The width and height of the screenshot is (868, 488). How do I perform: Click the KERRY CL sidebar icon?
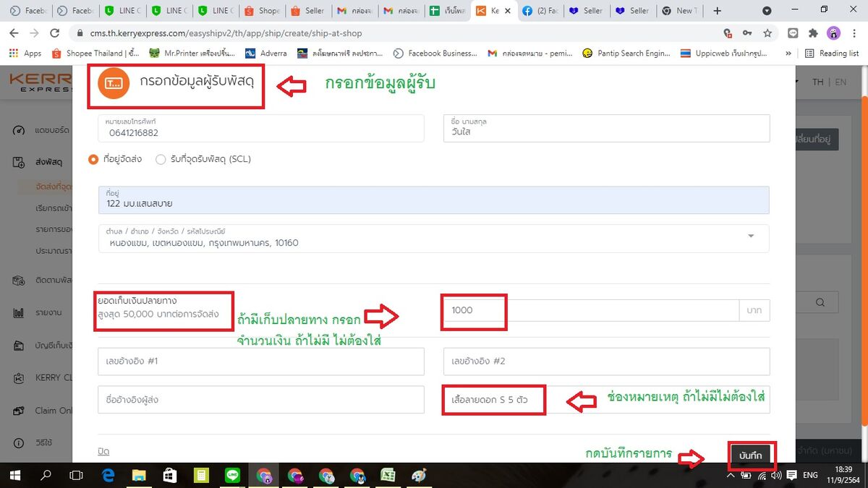tap(20, 378)
